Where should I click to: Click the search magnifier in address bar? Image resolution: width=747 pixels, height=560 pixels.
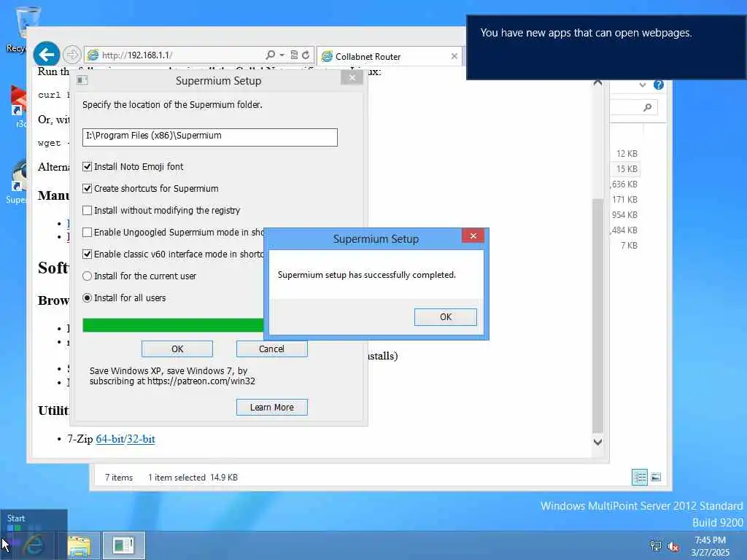pyautogui.click(x=270, y=55)
